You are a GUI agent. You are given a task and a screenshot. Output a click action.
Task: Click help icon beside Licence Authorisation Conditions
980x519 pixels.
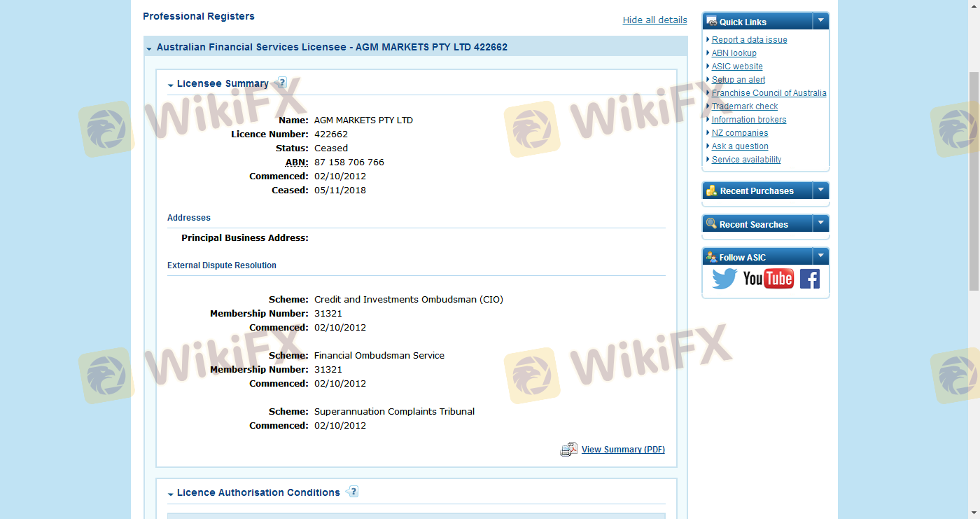pos(353,492)
